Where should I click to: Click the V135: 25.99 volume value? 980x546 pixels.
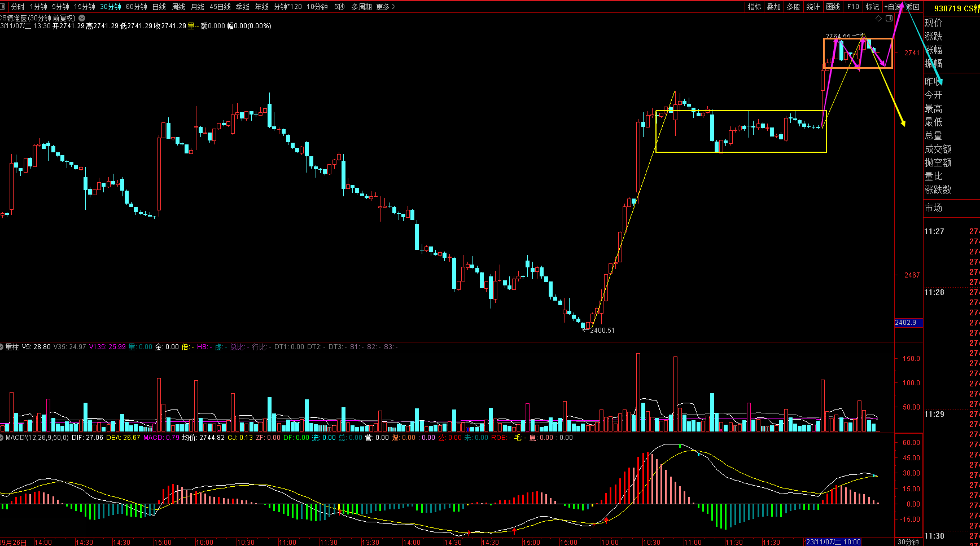(x=107, y=347)
